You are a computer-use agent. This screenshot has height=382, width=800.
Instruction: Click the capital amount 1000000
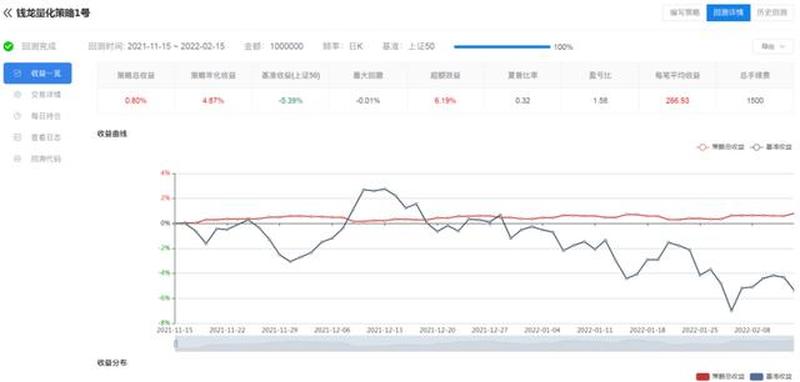coord(286,46)
